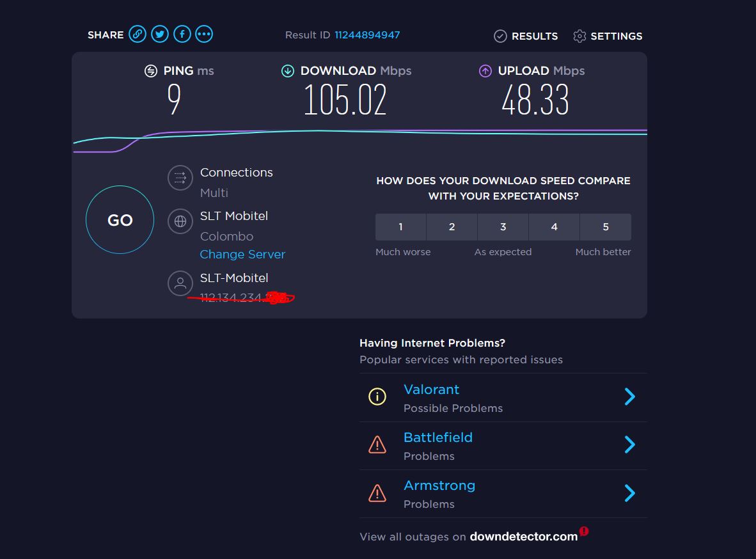Screen dimensions: 756x559
Task: Expand the Valorant outage details chevron
Action: 629,397
